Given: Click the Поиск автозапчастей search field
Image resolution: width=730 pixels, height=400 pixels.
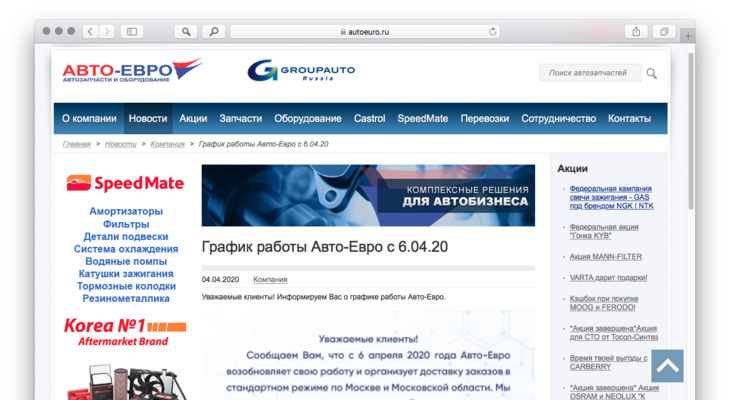Looking at the screenshot, I should [590, 73].
